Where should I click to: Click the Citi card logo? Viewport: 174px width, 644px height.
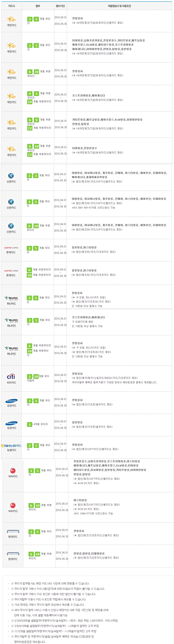coord(11,376)
